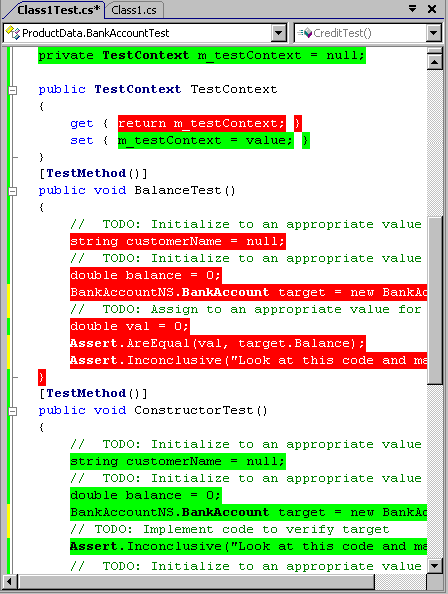The height and width of the screenshot is (594, 448).
Task: Click the editor split bar above scrollbar
Action: click(435, 51)
